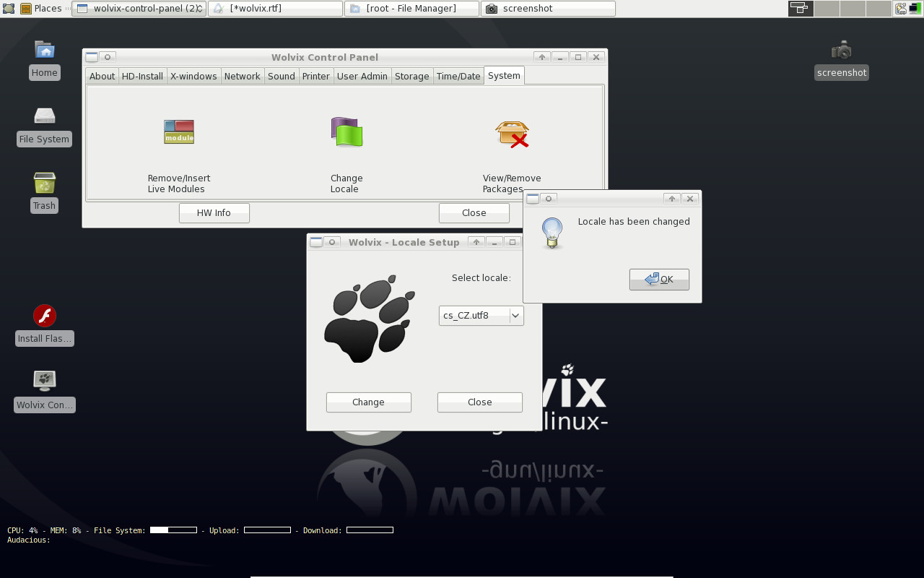Shade the locale changed dialog with up arrow
This screenshot has height=578, width=924.
coord(671,199)
